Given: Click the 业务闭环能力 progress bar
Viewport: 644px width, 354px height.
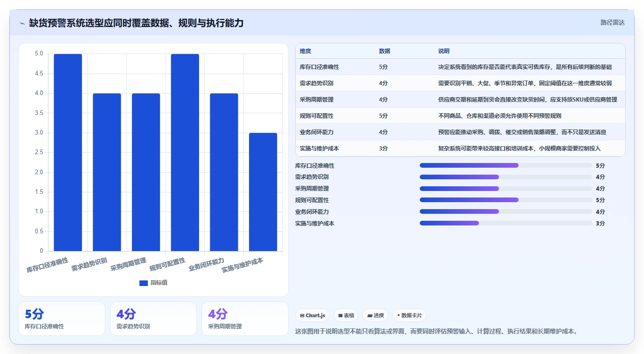Looking at the screenshot, I should [x=506, y=211].
